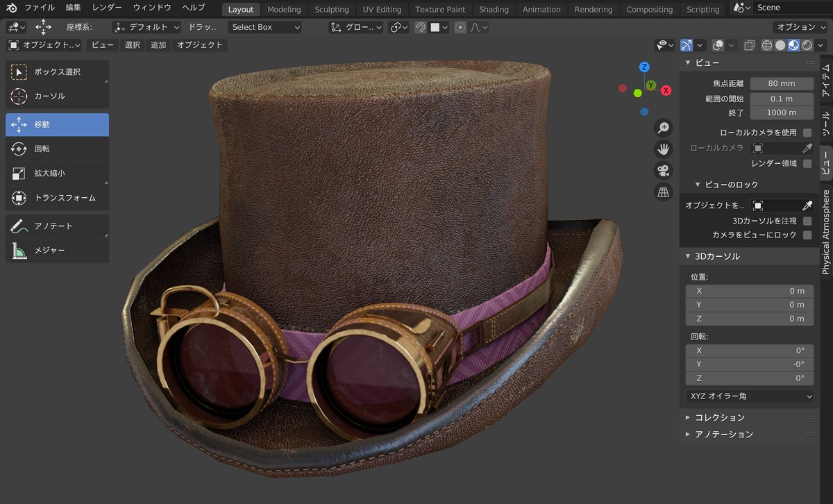Open the ファイル menu
Image resolution: width=833 pixels, height=504 pixels.
39,8
